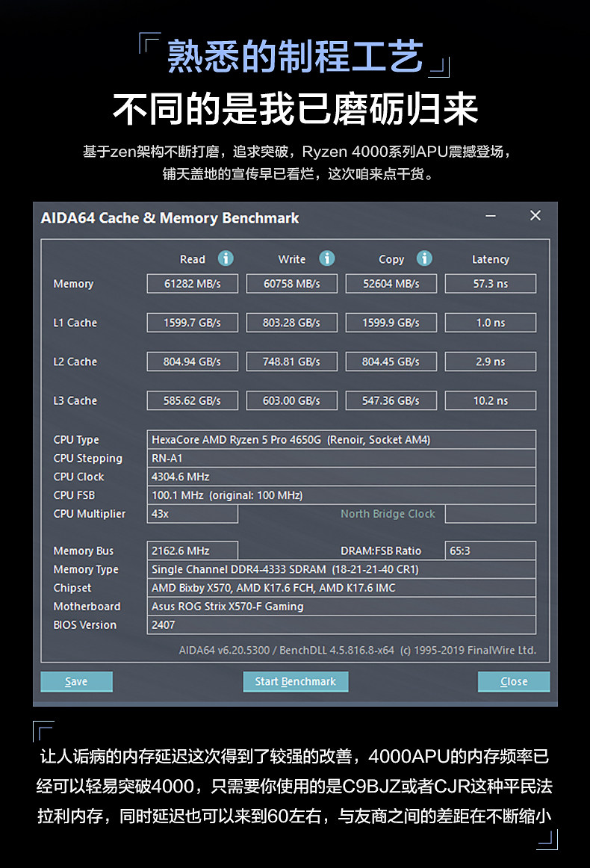590x868 pixels.
Task: Click BIOS Version field 2407
Action: click(x=341, y=625)
